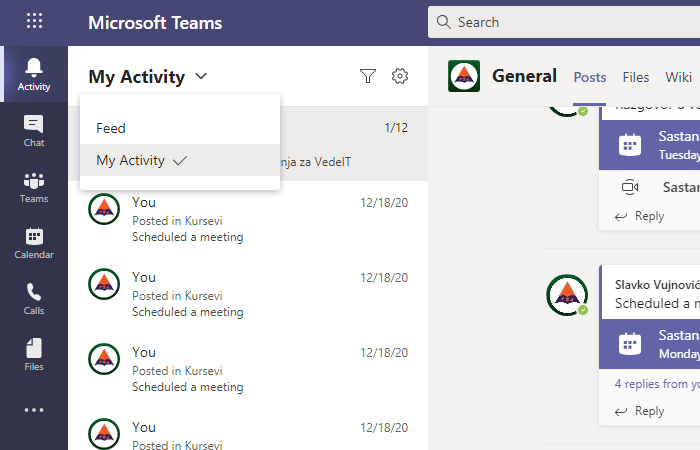Open the Activity section in sidebar
The width and height of the screenshot is (700, 450).
click(34, 74)
